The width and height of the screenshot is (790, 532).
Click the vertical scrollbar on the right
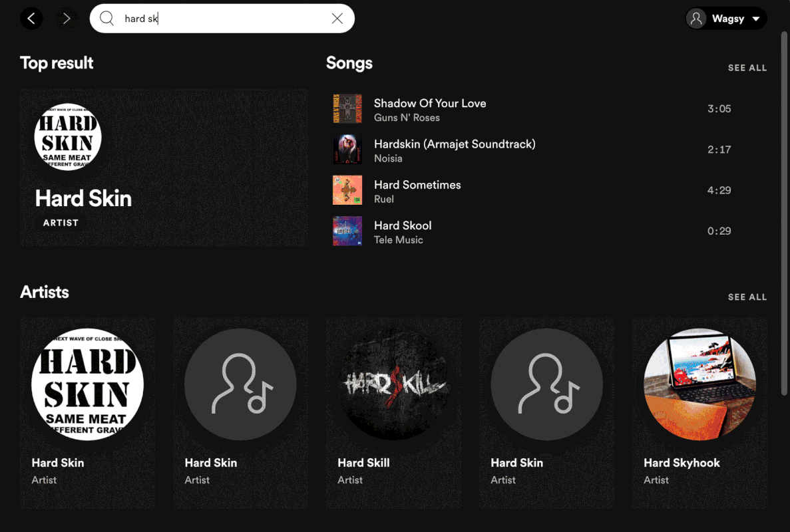784,213
